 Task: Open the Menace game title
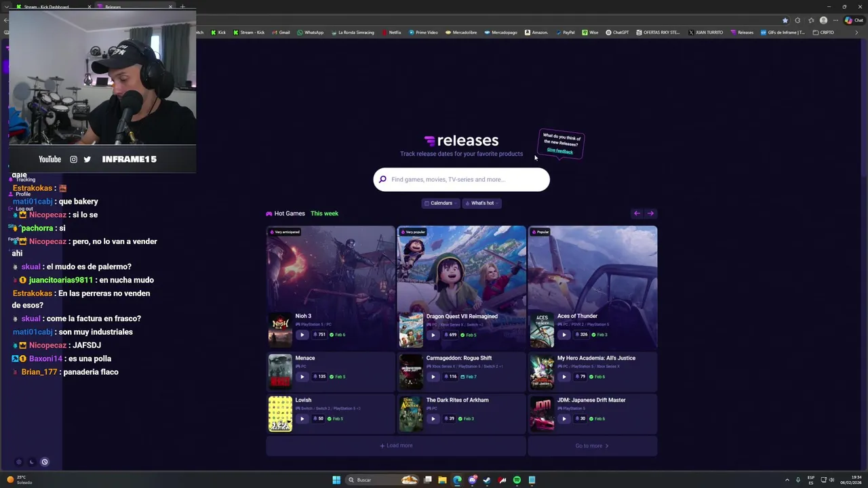[305, 358]
